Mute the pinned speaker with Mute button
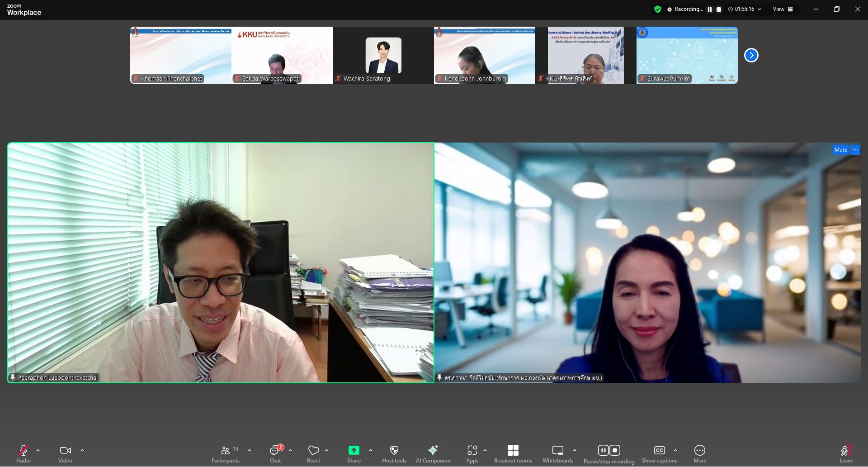 840,150
